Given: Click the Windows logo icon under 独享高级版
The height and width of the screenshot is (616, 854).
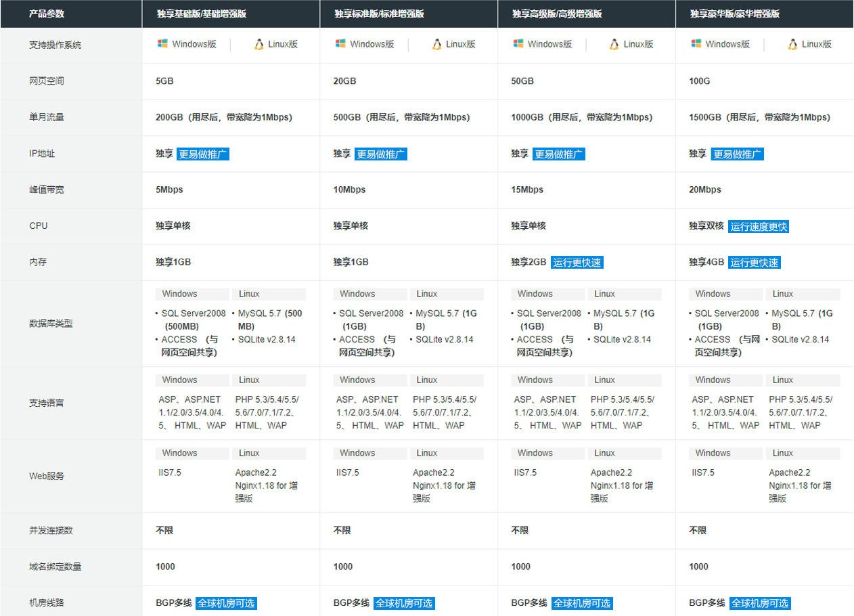Looking at the screenshot, I should pyautogui.click(x=518, y=44).
